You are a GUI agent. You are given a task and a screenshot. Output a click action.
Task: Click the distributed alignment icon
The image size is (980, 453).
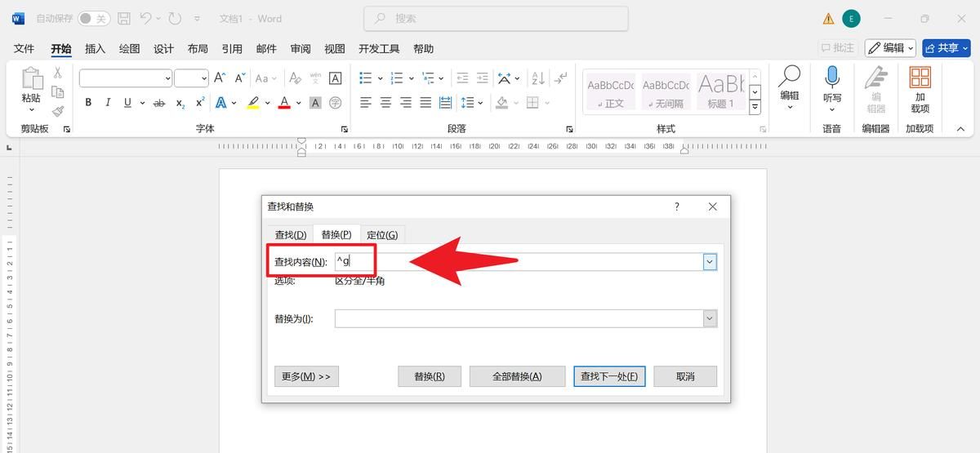[x=445, y=103]
